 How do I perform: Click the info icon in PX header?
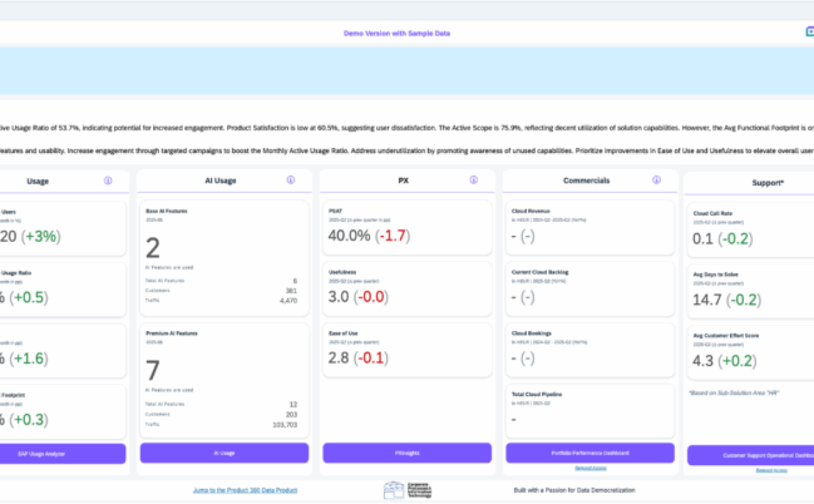[474, 180]
